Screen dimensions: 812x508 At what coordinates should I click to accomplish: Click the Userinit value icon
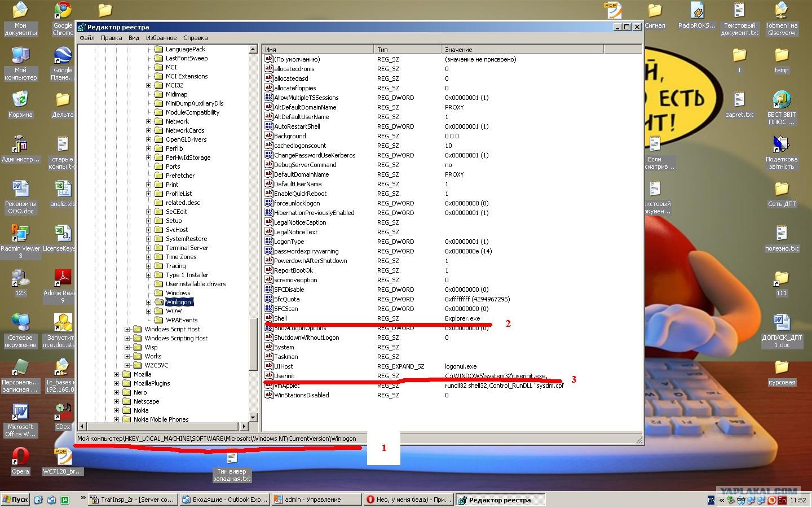(x=269, y=376)
